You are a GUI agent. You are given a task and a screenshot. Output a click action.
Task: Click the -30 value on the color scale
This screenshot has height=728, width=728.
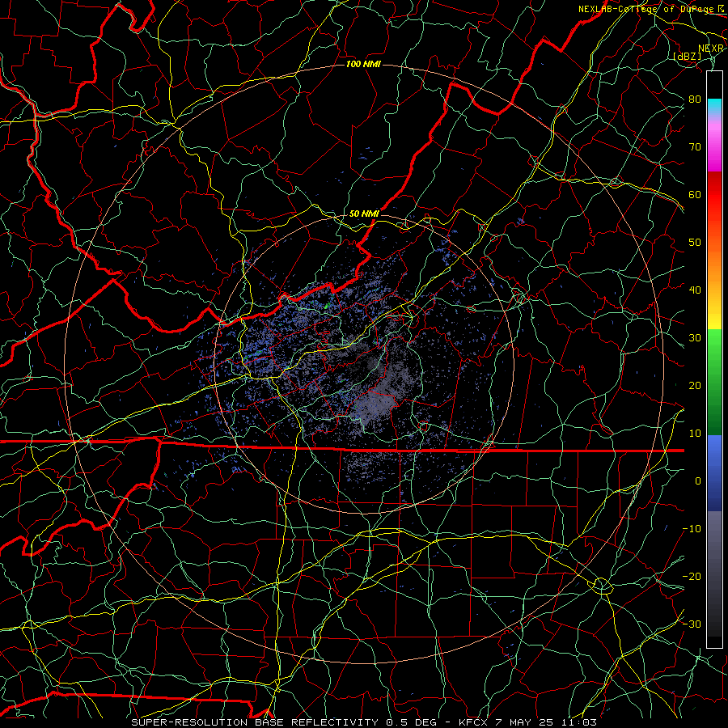point(692,624)
